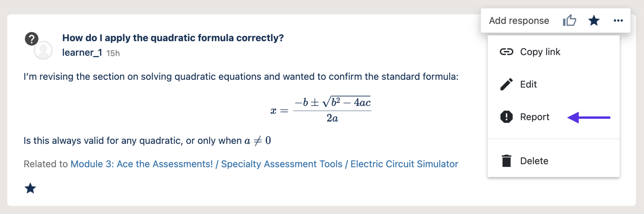644x214 pixels.
Task: Click the rendered quadratic formula equation
Action: pos(321,109)
